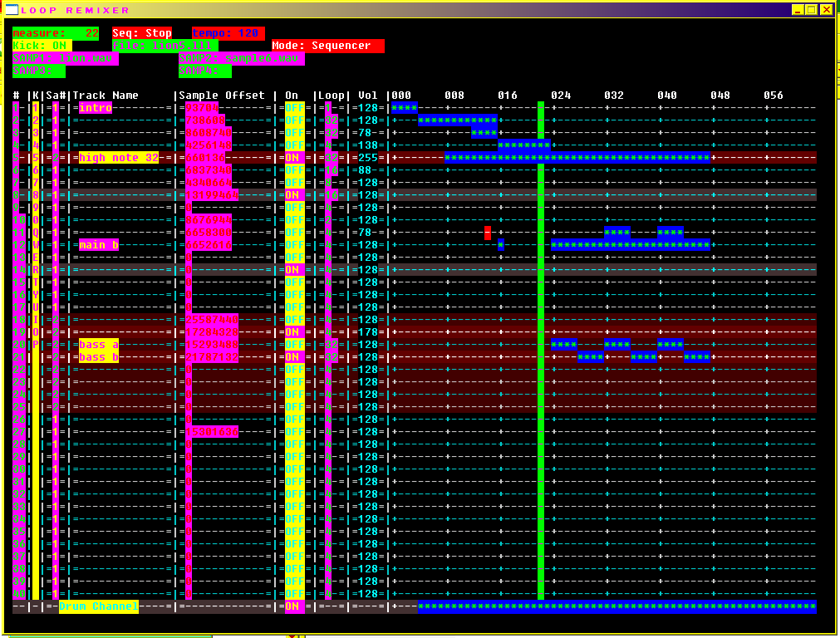Screen dimensions: 840x638
Task: Change the SAMP2 sample6.wav sample slot
Action: (241, 59)
